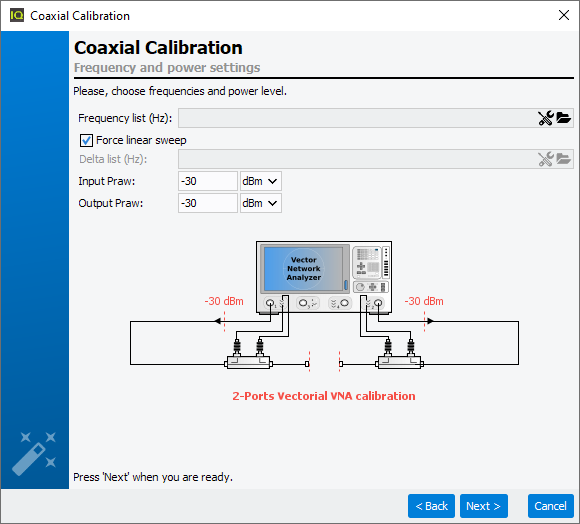Click the Delta list wrench tools icon

pyautogui.click(x=546, y=159)
